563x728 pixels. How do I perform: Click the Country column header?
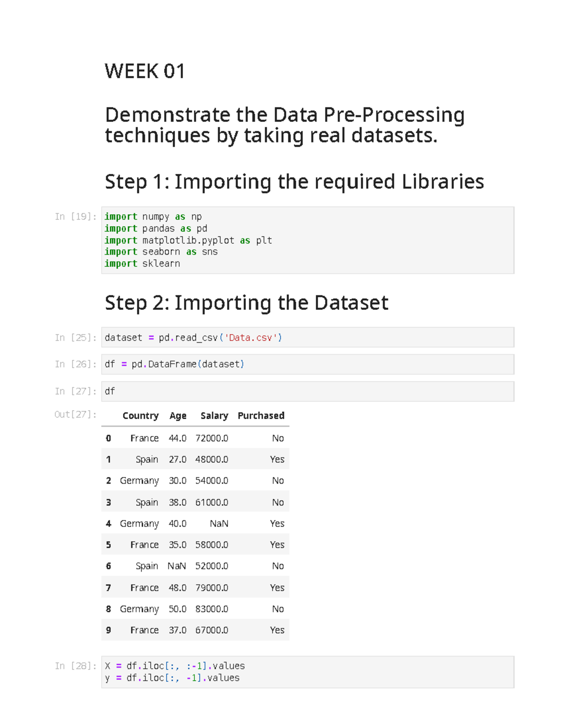[140, 416]
